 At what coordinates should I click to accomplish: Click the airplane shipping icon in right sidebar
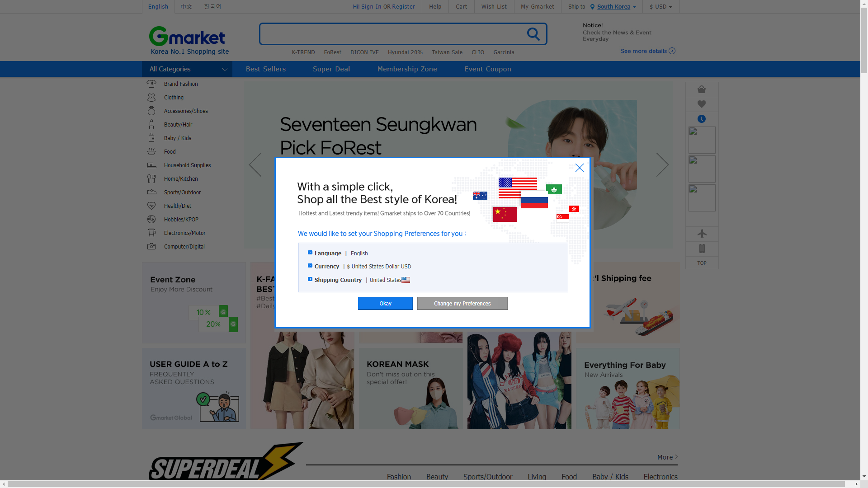click(702, 234)
